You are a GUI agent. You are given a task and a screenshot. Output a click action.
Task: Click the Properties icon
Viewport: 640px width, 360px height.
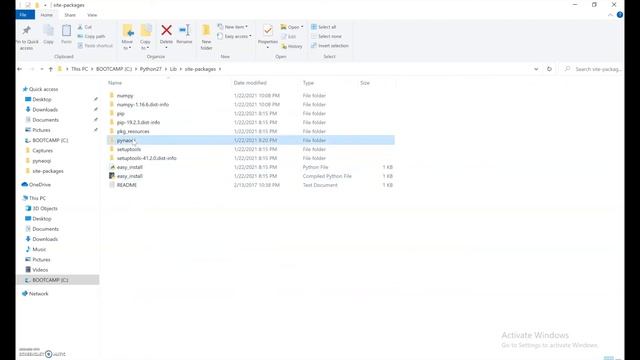pyautogui.click(x=268, y=30)
